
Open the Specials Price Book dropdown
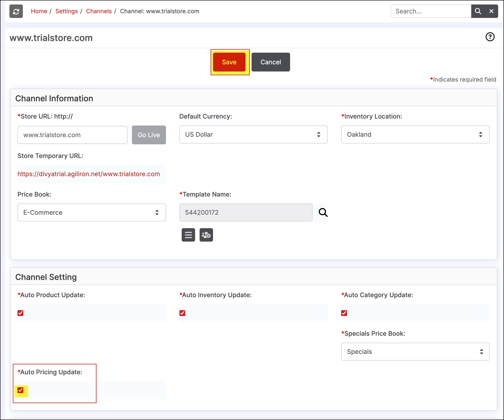[415, 352]
